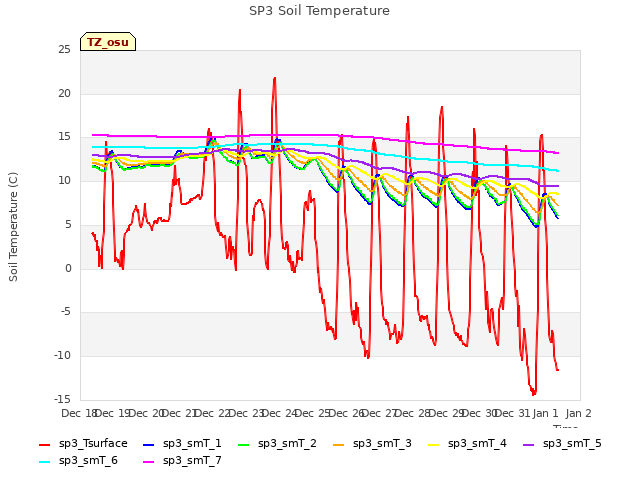Click the sp3_smT_2 legend label
Image resolution: width=640 pixels, height=480 pixels.
coord(287,443)
